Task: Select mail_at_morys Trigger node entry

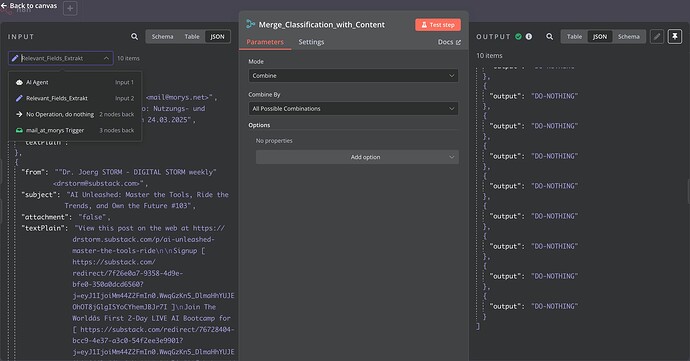Action: point(75,130)
